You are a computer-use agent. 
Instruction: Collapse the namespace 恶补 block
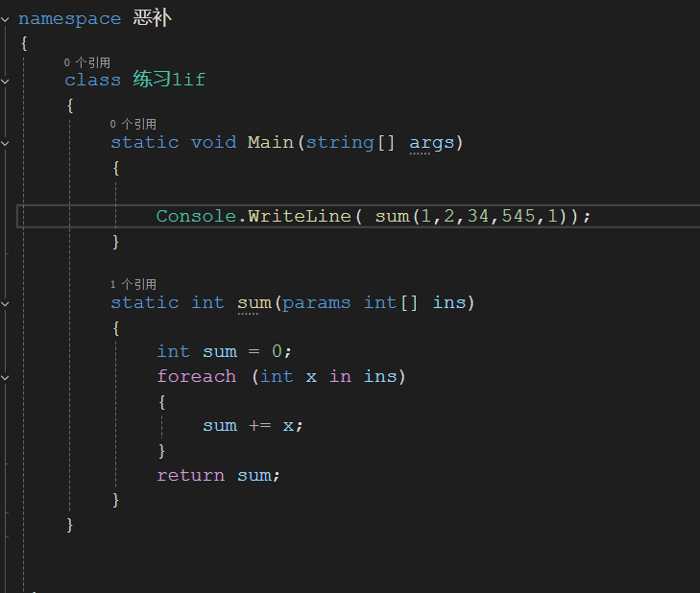coord(5,19)
